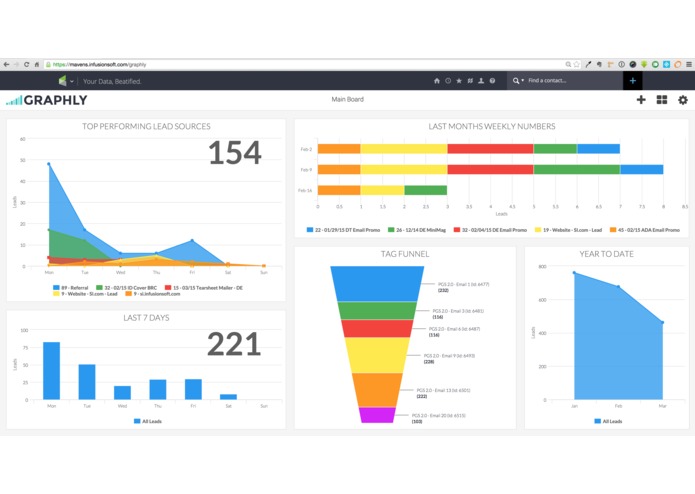Click the Last Months Weekly Numbers title
Viewport: 695px width, 494px height.
tap(492, 126)
